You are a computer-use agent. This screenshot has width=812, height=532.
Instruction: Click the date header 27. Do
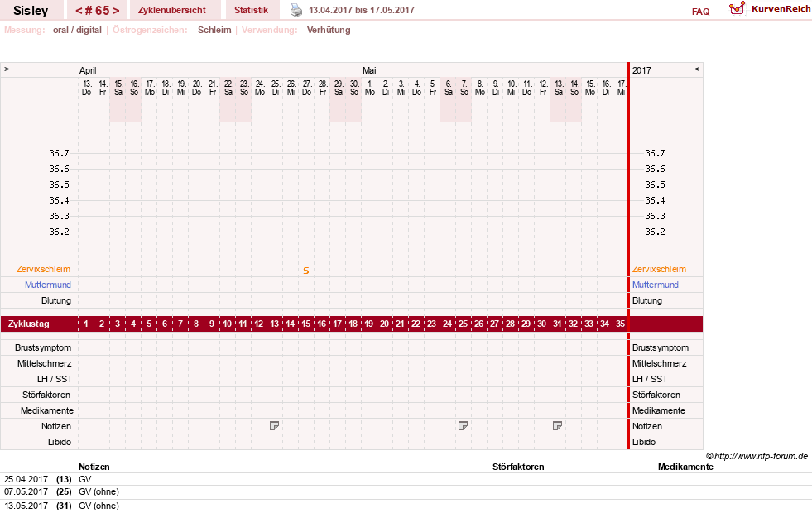click(306, 88)
